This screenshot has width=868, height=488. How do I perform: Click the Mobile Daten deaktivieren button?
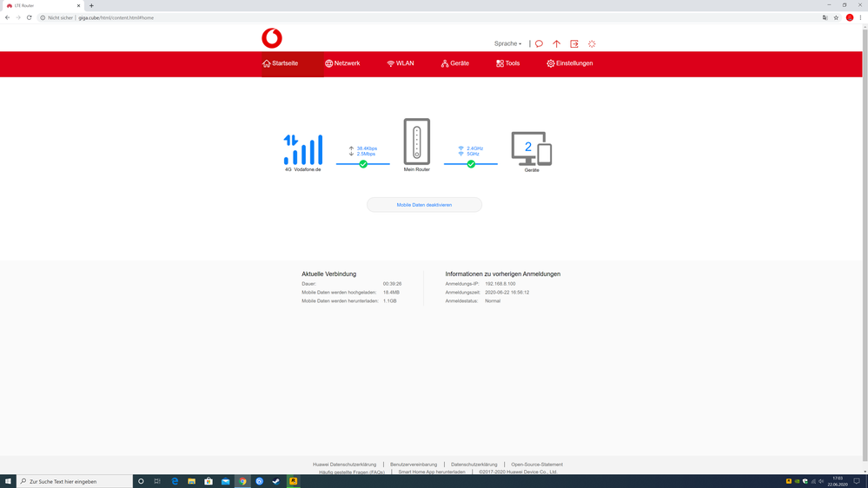pyautogui.click(x=424, y=205)
